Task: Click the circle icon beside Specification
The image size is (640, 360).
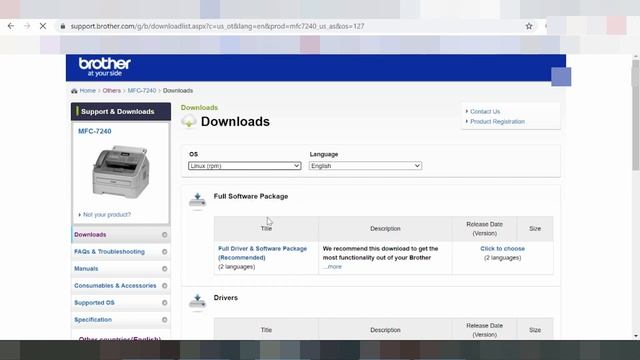Action: coord(164,320)
